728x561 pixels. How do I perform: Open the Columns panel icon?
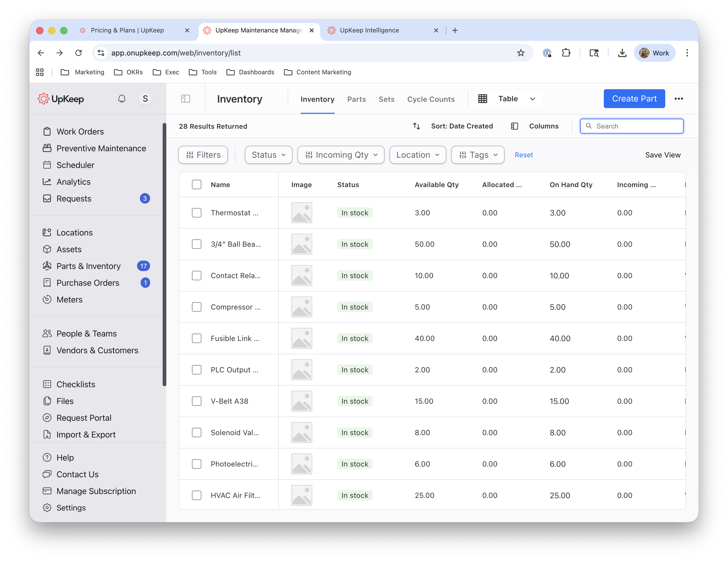pyautogui.click(x=514, y=126)
